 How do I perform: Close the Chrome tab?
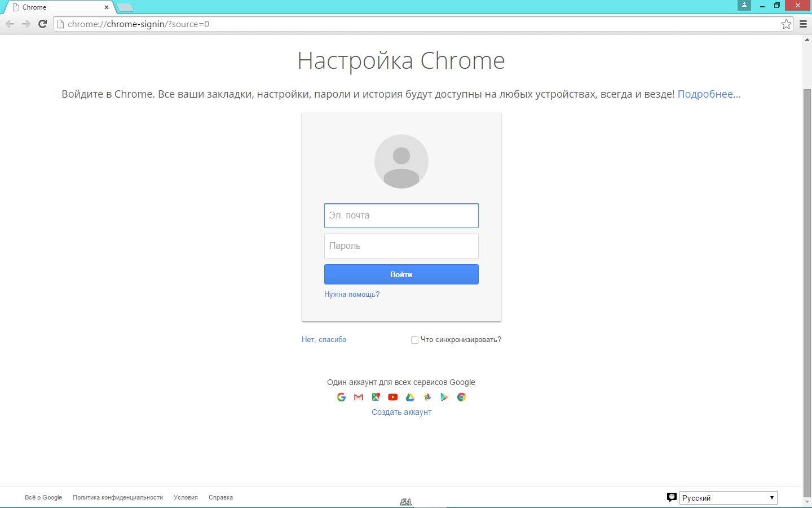click(x=107, y=7)
